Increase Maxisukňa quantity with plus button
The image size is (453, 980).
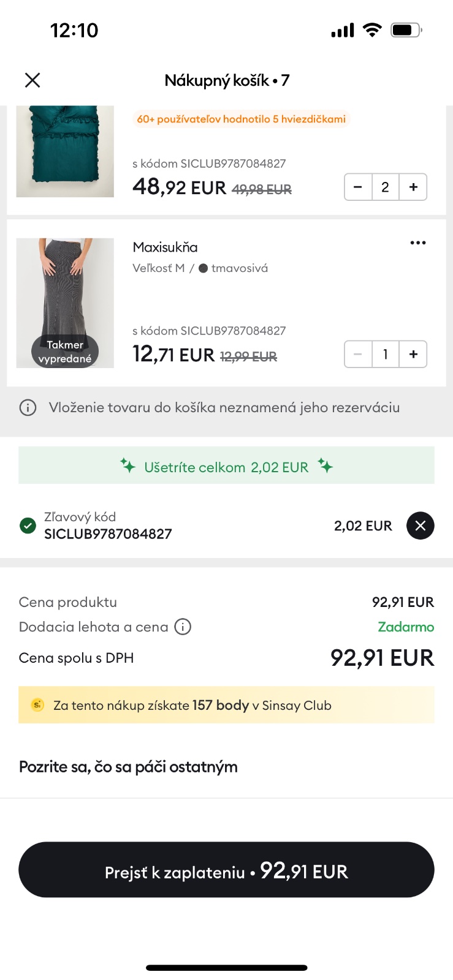(413, 354)
